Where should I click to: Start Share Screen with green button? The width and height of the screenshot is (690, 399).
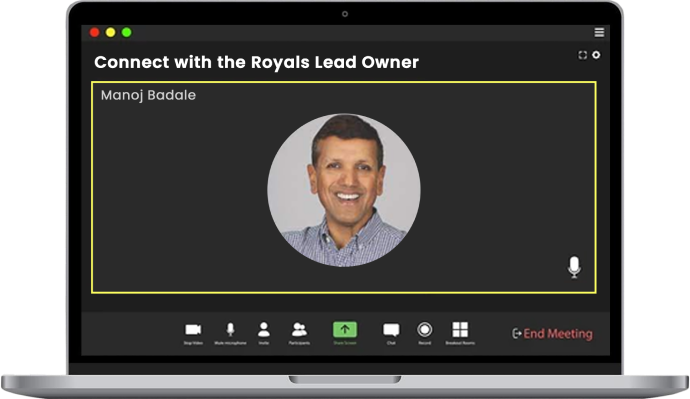[x=345, y=329]
